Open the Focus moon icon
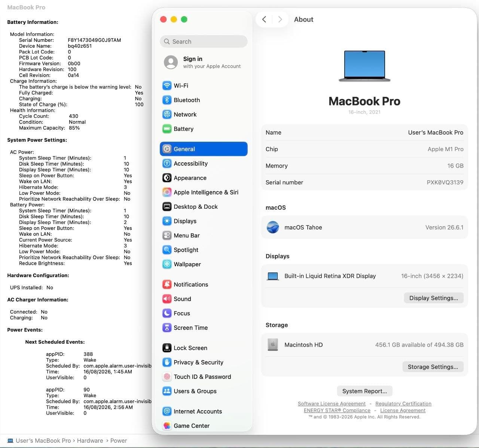 [x=167, y=313]
